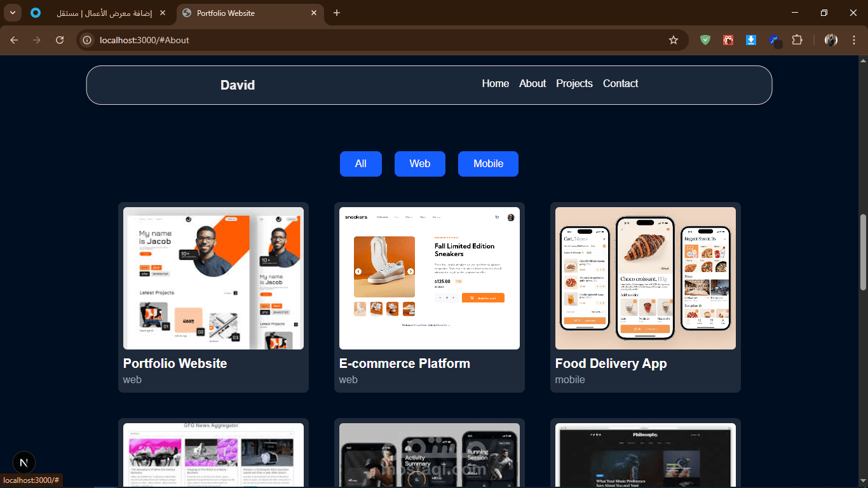Filter projects by All

pyautogui.click(x=361, y=164)
